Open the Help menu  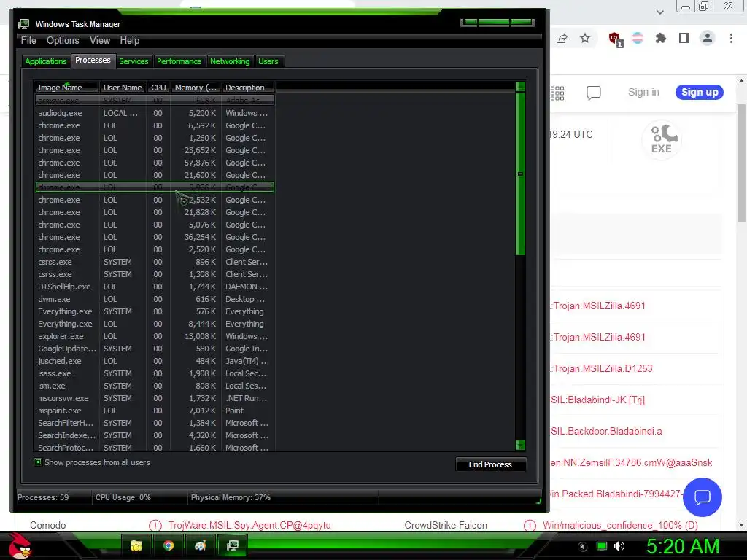[x=130, y=41]
